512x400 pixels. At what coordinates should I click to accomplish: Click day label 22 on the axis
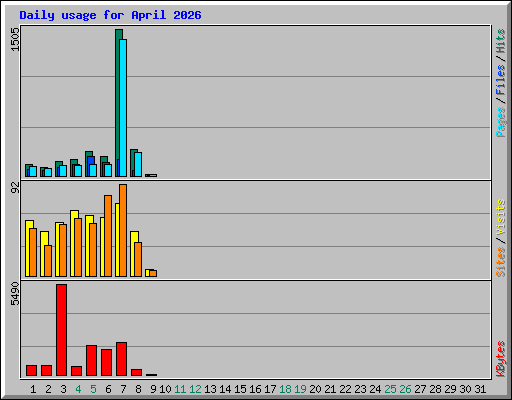tap(345, 389)
